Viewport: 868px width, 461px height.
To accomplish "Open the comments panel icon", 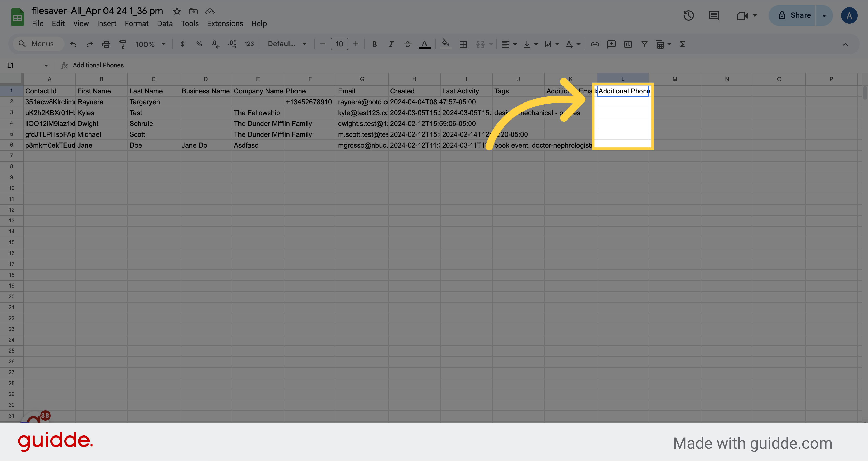I will point(714,15).
